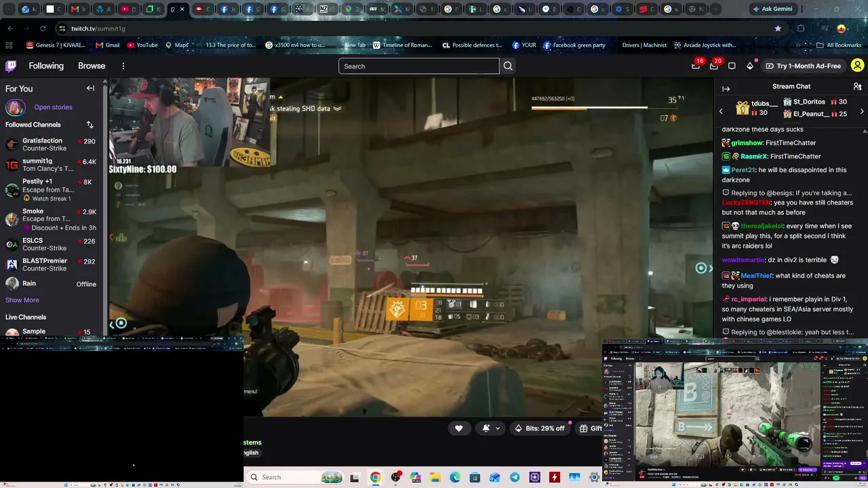Image resolution: width=868 pixels, height=488 pixels.
Task: Open the stories avatar thumbnail
Action: tap(15, 107)
